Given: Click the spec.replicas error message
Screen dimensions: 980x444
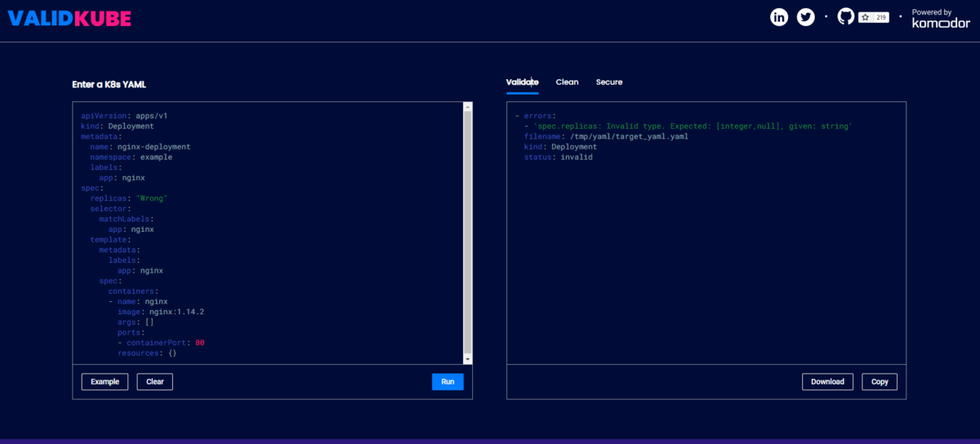Looking at the screenshot, I should (693, 127).
